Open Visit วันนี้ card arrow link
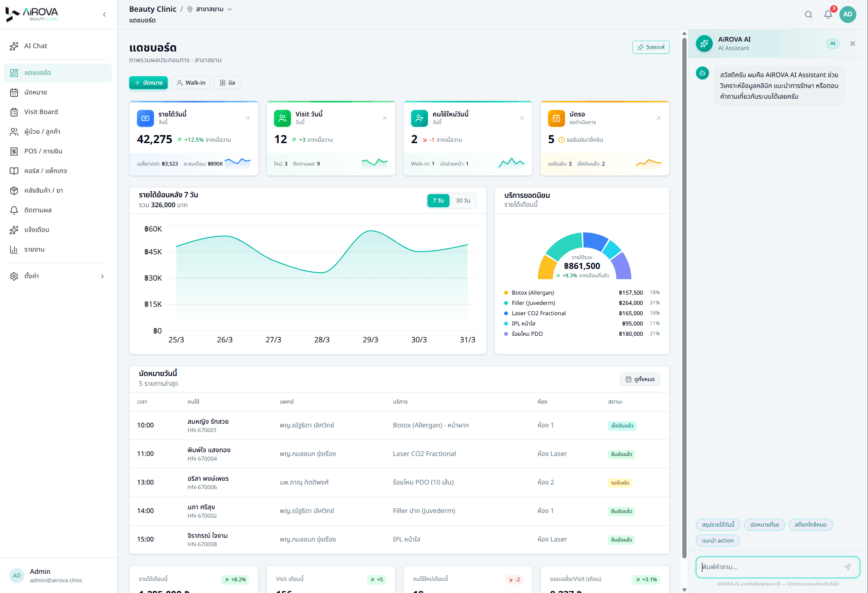This screenshot has width=868, height=593. tap(384, 118)
